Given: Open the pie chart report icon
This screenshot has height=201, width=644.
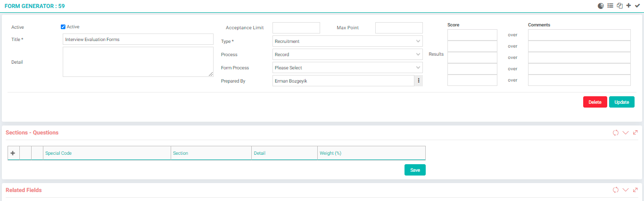Looking at the screenshot, I should coord(601,6).
